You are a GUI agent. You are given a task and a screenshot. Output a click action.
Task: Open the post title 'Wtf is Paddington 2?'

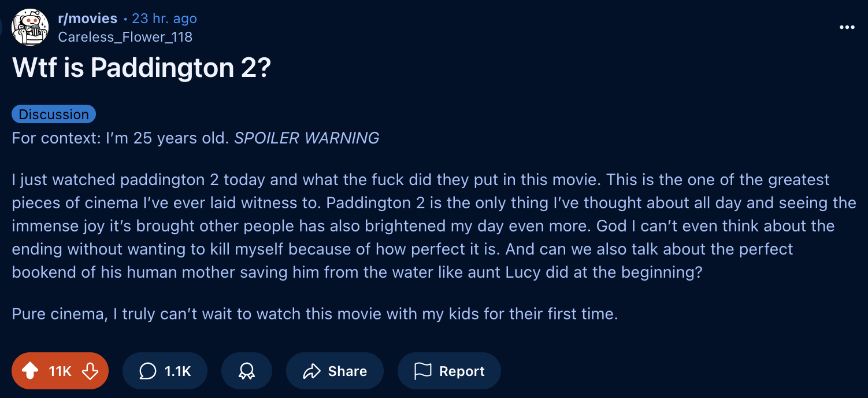[142, 69]
